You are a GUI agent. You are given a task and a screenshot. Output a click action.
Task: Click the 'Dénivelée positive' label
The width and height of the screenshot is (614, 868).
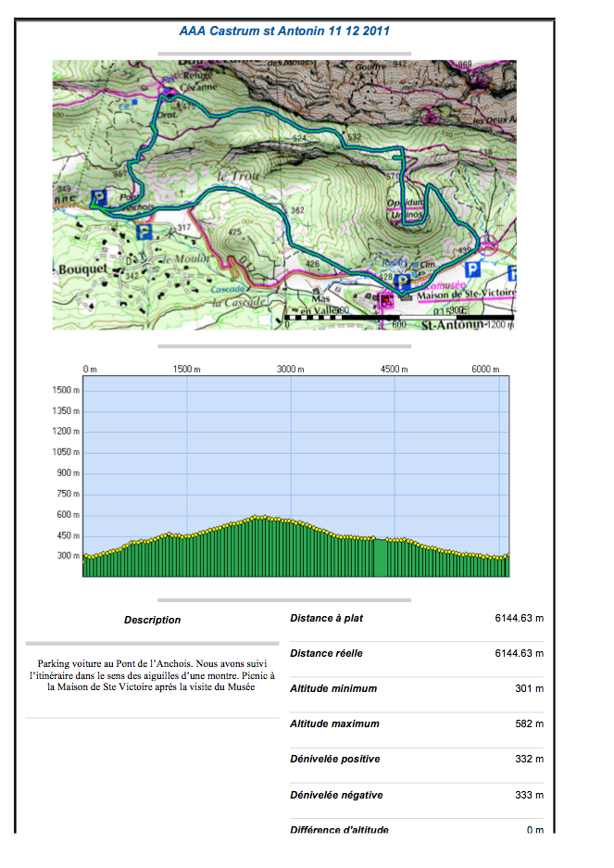pos(335,760)
